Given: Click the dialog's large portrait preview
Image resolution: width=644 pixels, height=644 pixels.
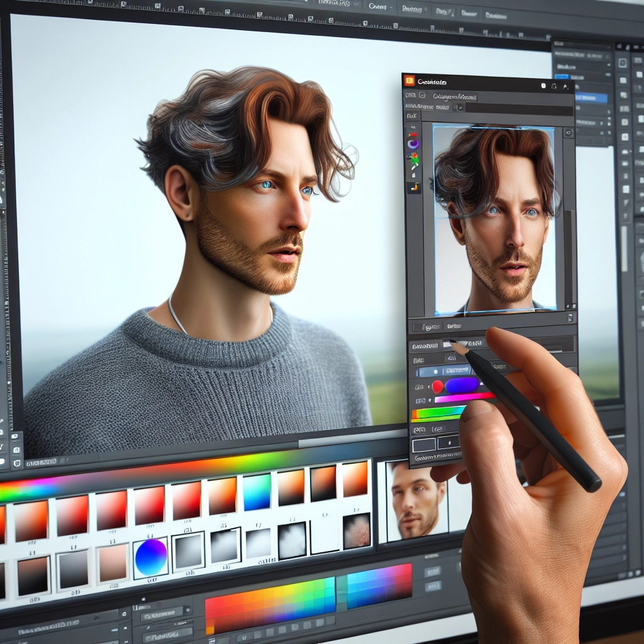Looking at the screenshot, I should pos(494,219).
